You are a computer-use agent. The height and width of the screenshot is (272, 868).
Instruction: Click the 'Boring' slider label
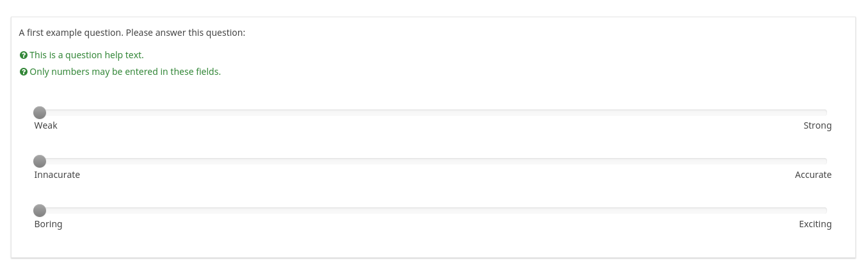(49, 225)
